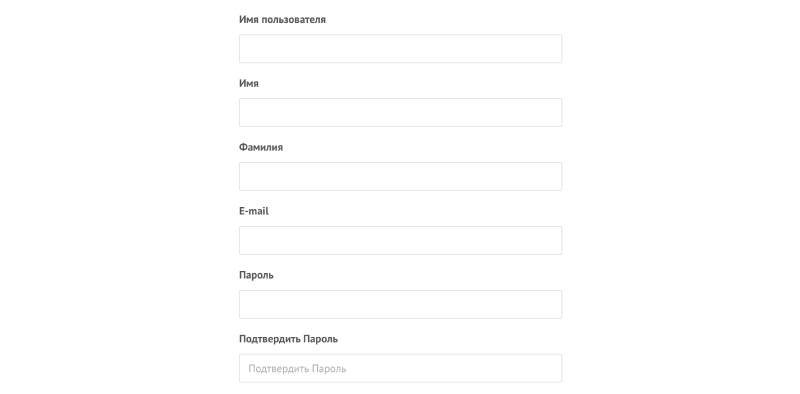800x394 pixels.
Task: Click the Подтвердить Пароль input field
Action: [401, 368]
